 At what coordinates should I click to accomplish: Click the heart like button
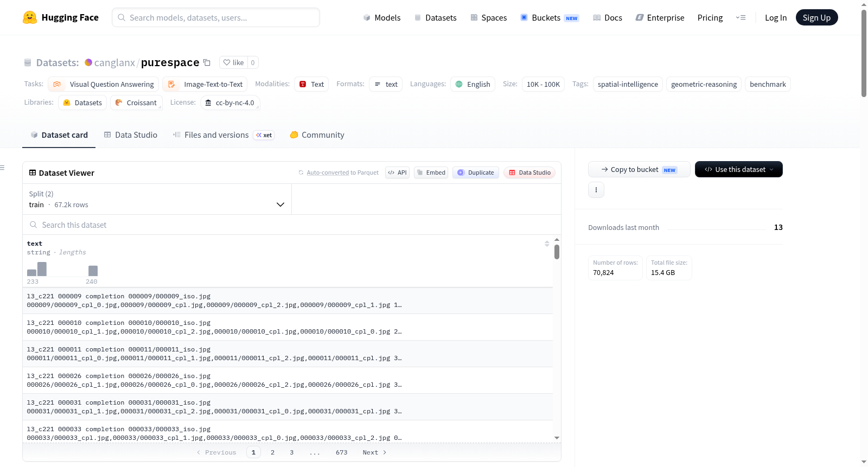(x=233, y=62)
